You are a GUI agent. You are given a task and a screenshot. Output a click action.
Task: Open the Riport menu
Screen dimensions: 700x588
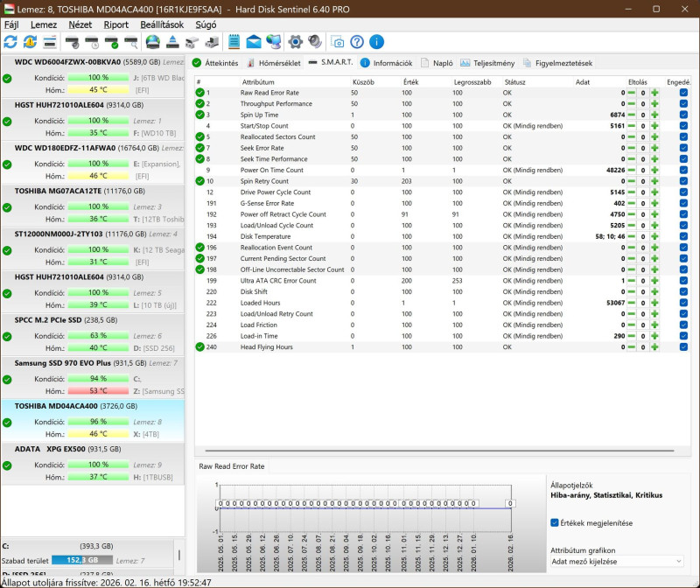(x=116, y=24)
